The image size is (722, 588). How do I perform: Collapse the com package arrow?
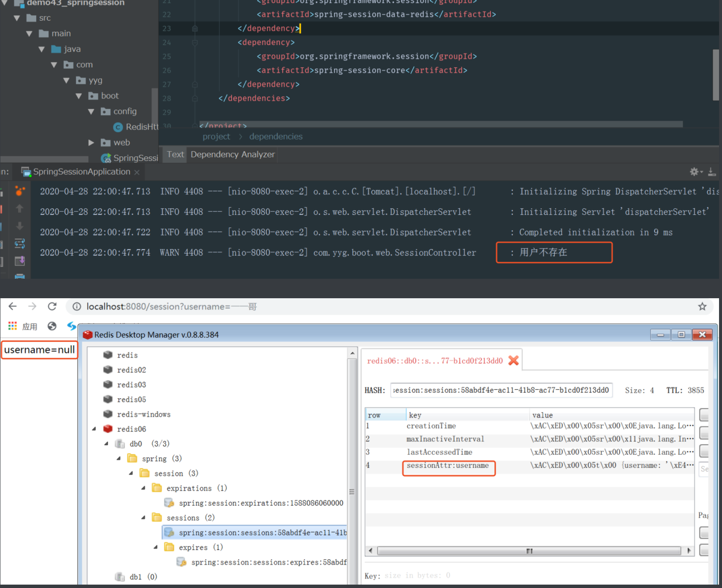(x=54, y=65)
